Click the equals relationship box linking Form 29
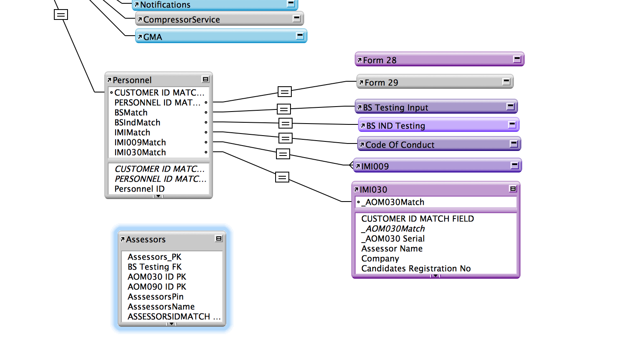This screenshot has width=644, height=350. [284, 92]
